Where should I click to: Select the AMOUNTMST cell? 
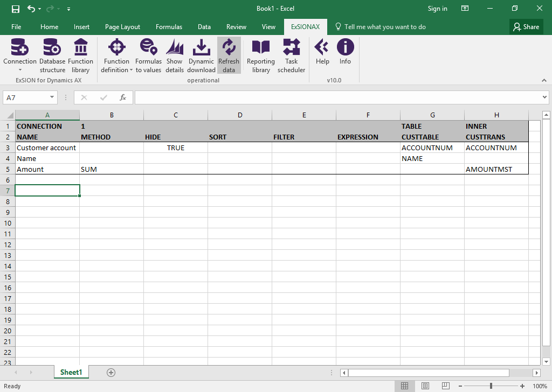pos(496,169)
